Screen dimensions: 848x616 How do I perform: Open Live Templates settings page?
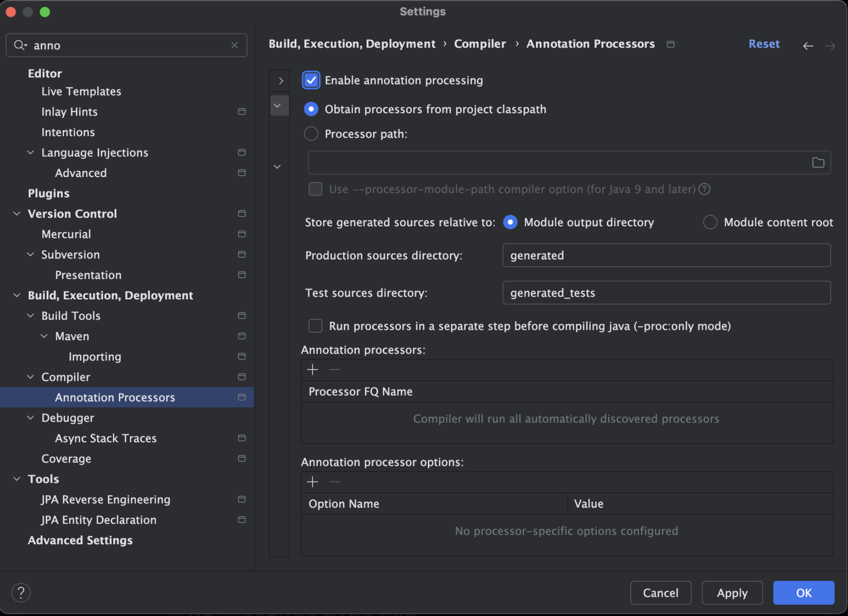coord(81,91)
